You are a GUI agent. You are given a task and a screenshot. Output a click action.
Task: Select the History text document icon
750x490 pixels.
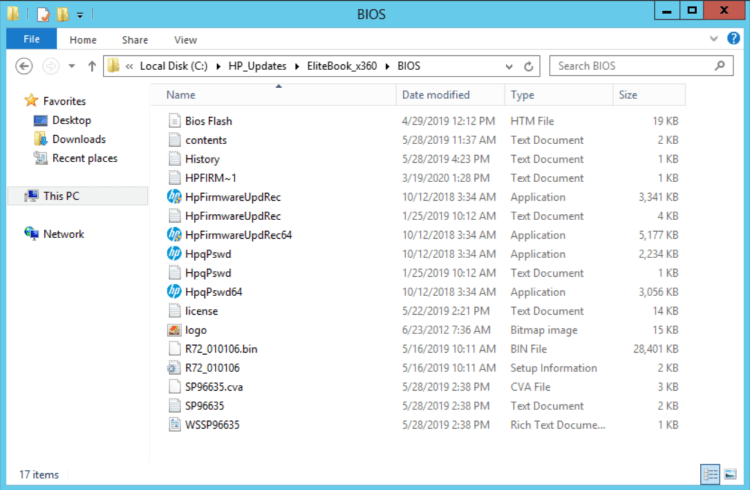coord(175,159)
